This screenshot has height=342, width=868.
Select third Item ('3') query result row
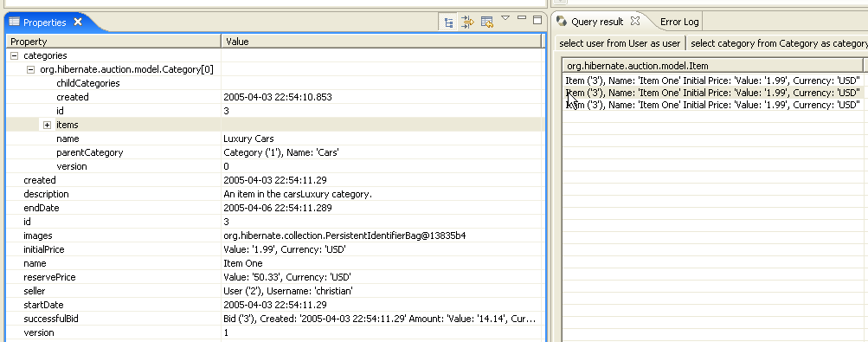click(x=712, y=105)
